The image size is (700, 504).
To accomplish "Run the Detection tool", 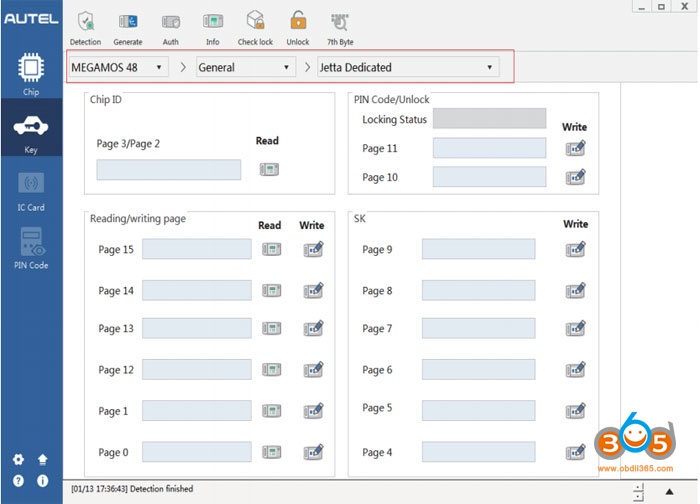I will coord(85,29).
